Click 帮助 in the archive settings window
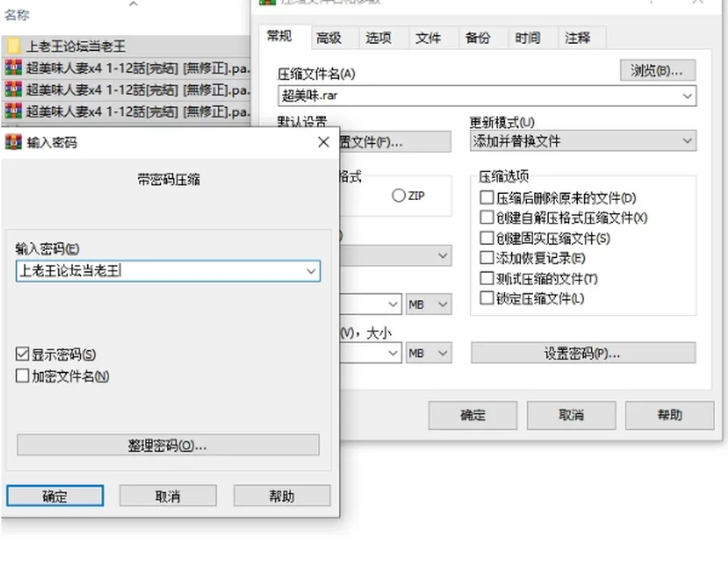The image size is (728, 573). tap(670, 415)
